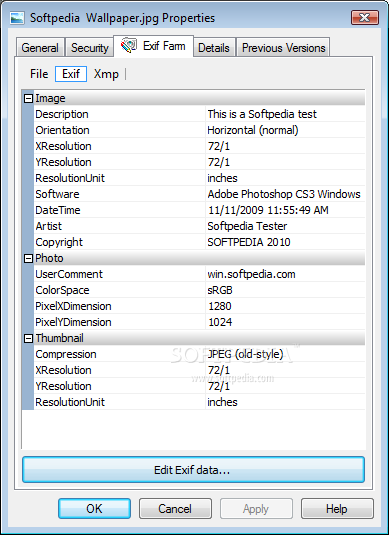Open the Security tab
389x535 pixels.
[89, 48]
